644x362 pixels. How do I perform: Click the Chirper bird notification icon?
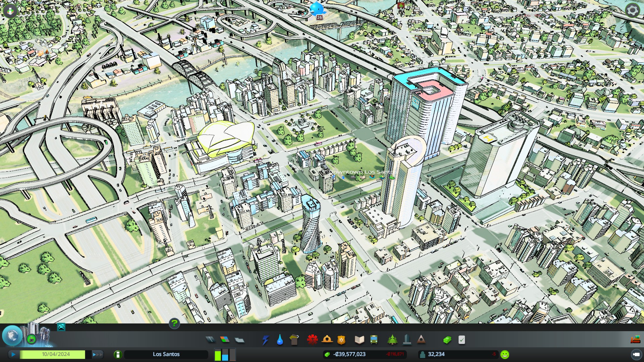(x=317, y=9)
